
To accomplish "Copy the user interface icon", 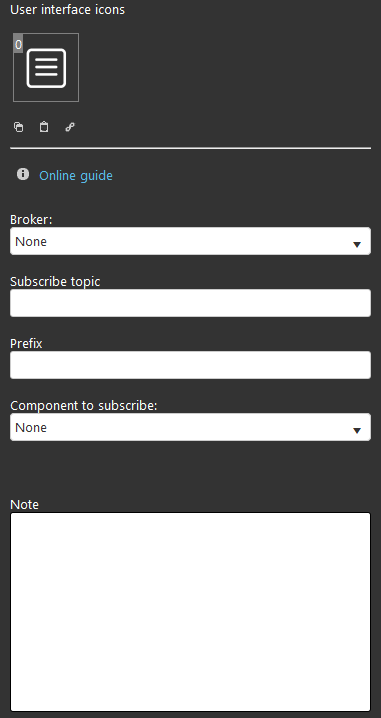I will point(18,127).
